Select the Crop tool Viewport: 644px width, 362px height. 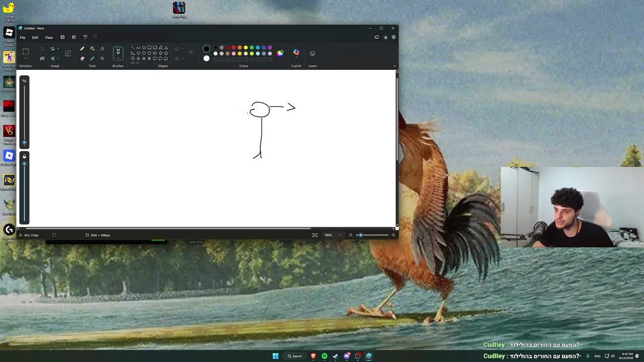[42, 49]
